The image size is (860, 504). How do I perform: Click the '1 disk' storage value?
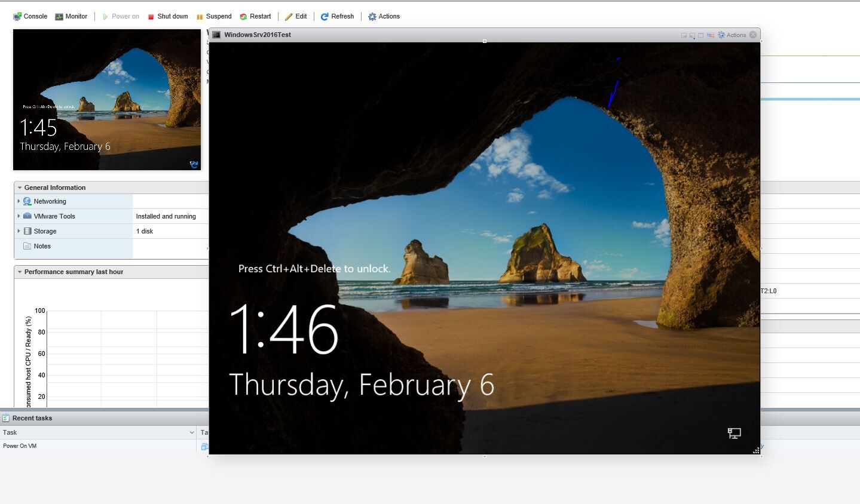click(x=145, y=231)
